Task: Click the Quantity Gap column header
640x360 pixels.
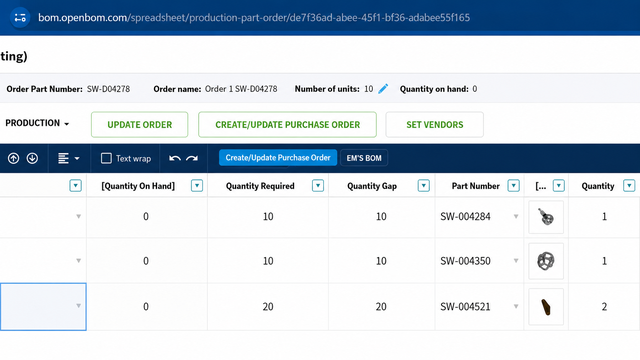Action: pyautogui.click(x=372, y=186)
